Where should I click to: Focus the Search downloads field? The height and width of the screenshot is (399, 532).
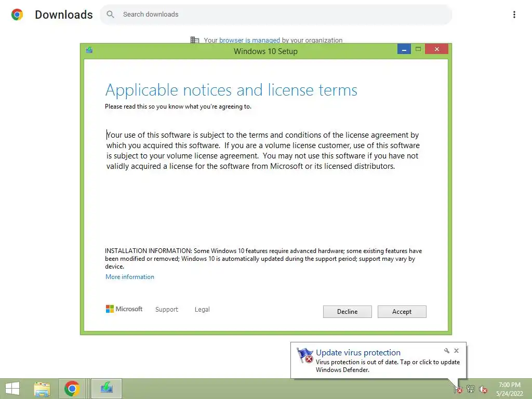pos(276,14)
